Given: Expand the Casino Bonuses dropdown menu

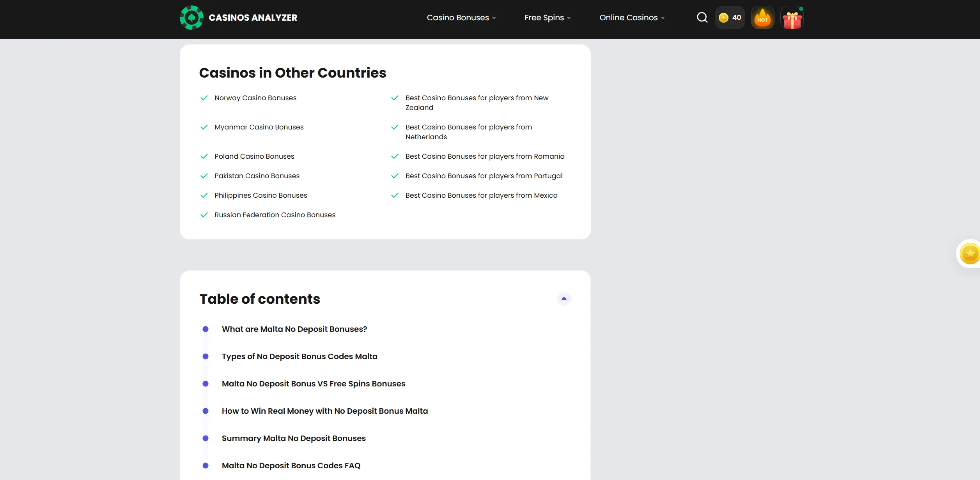Looking at the screenshot, I should (461, 18).
